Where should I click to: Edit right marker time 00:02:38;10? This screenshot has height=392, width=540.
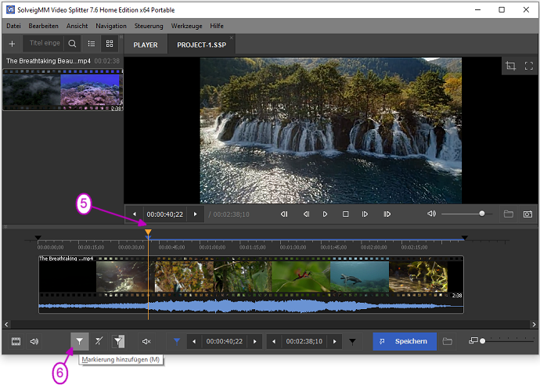(304, 341)
